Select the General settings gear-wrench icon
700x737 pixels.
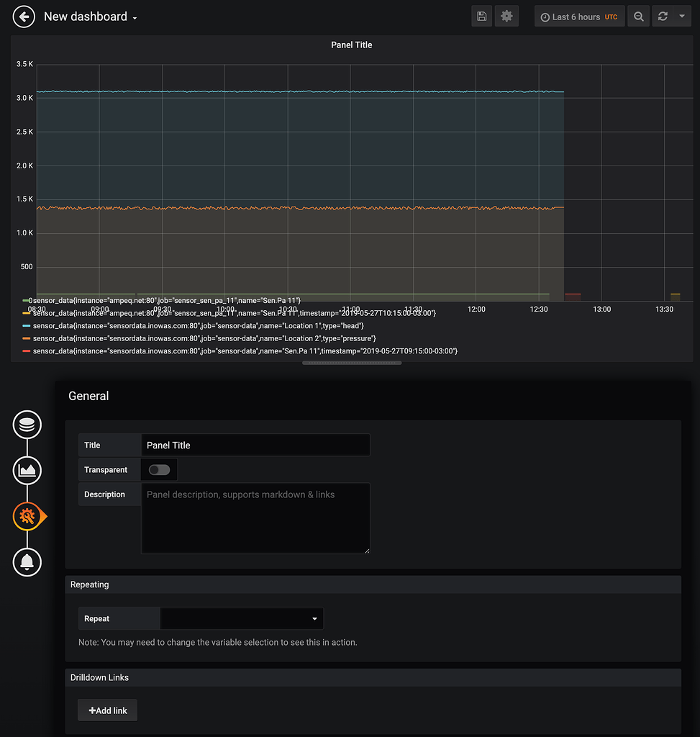(28, 516)
